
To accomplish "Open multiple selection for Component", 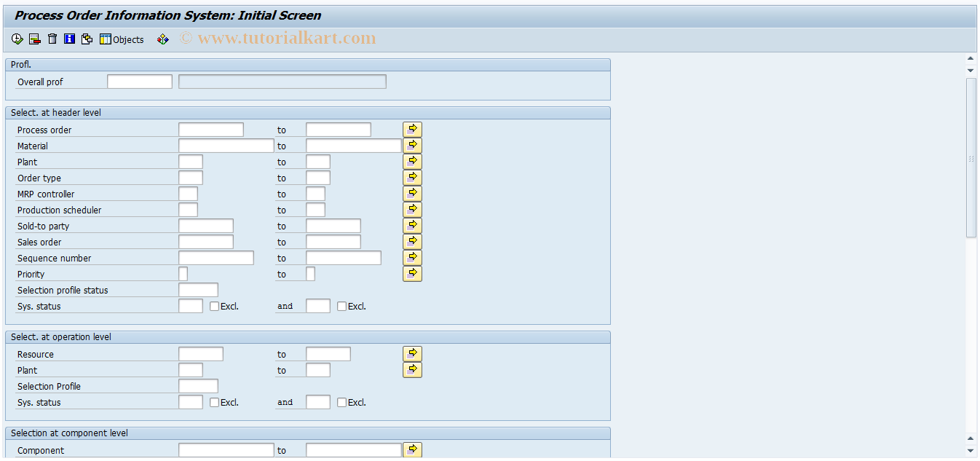I will (412, 450).
